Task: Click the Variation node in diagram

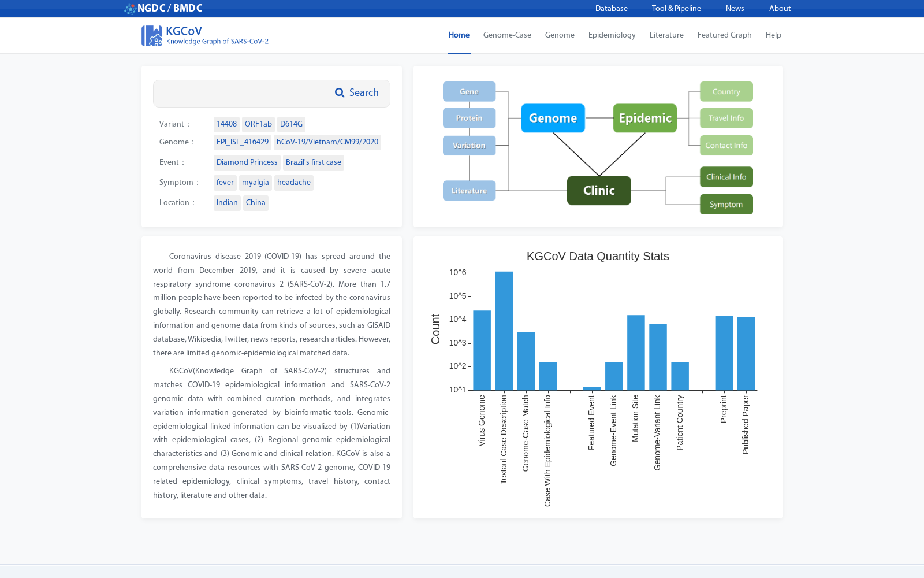Action: tap(469, 145)
